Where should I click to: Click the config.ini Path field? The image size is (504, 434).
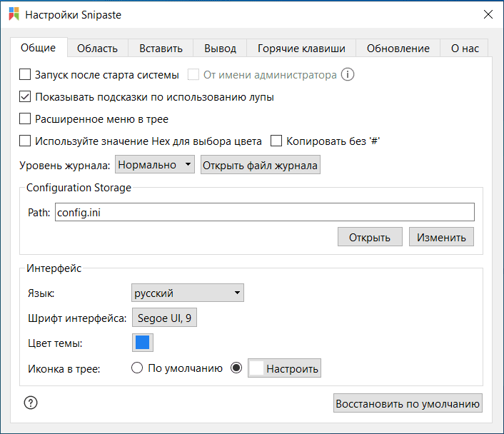[264, 213]
